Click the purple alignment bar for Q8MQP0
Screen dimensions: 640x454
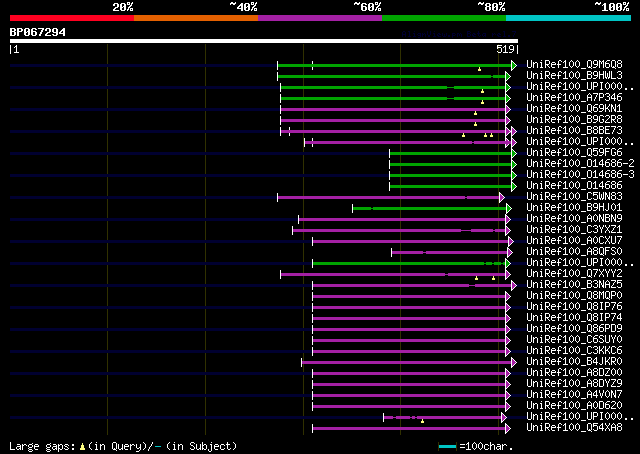tap(409, 296)
